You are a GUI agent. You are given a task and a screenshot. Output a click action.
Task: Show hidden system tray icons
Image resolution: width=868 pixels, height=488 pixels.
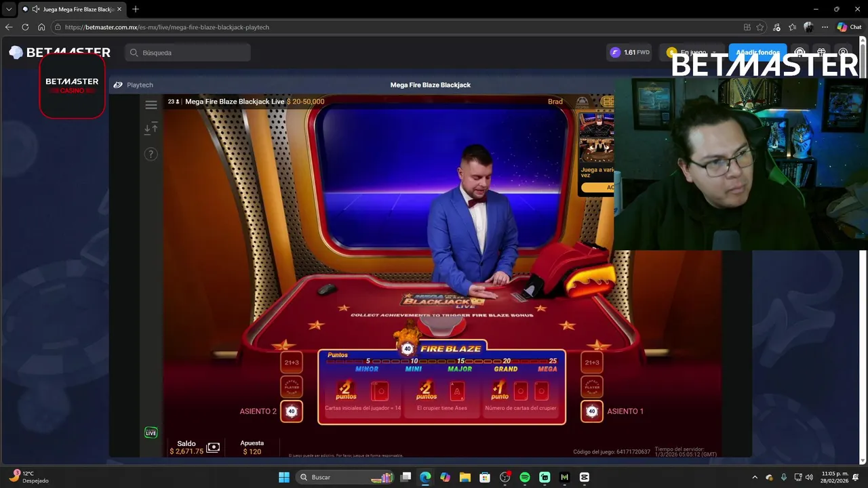(x=755, y=477)
